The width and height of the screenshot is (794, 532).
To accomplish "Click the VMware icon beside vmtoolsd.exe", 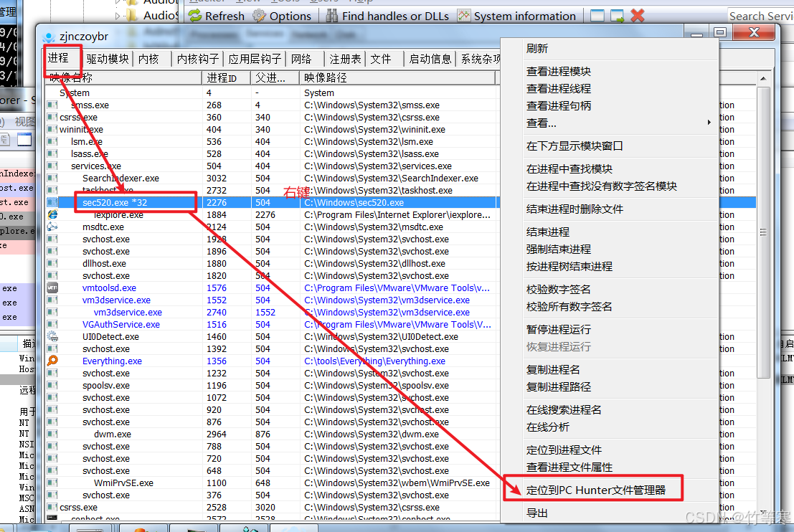I will pyautogui.click(x=52, y=288).
